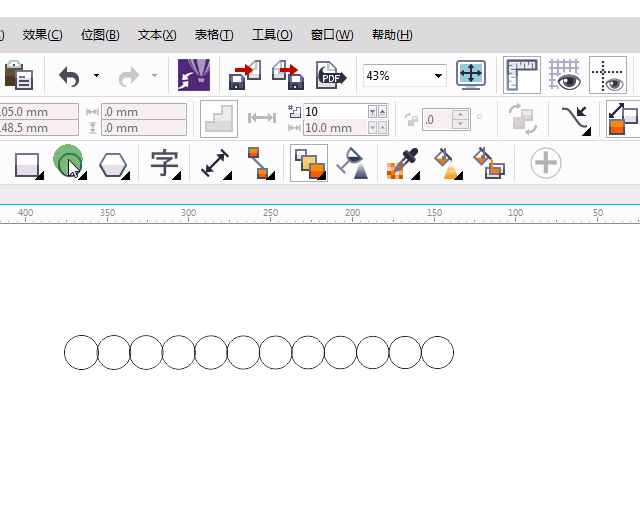The image size is (640, 514).
Task: Expand the Undo history dropdown arrow
Action: [x=96, y=76]
